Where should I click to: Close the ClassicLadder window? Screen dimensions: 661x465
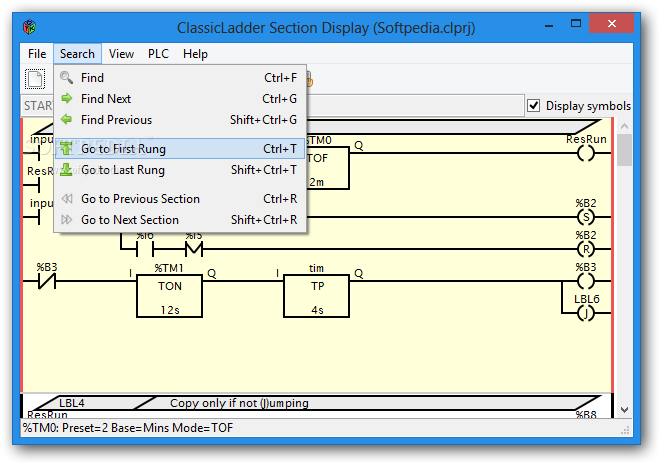pyautogui.click(x=612, y=23)
